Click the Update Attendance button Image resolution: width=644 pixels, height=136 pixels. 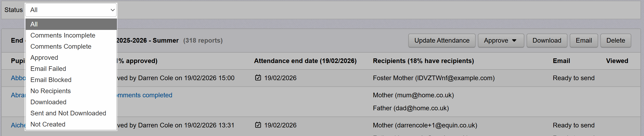(x=441, y=40)
